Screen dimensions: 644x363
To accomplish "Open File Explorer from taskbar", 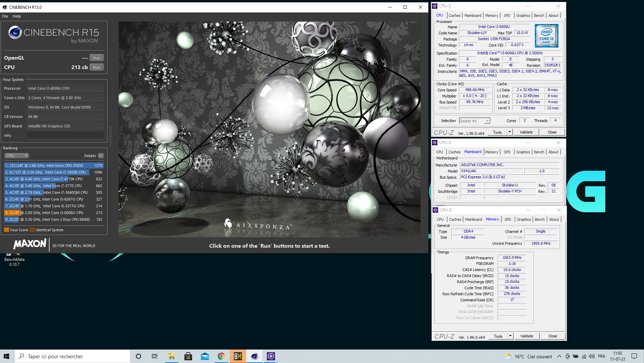I will click(172, 356).
